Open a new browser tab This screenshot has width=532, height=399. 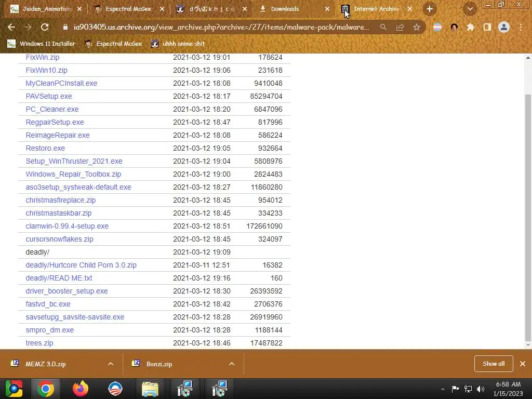pyautogui.click(x=430, y=9)
